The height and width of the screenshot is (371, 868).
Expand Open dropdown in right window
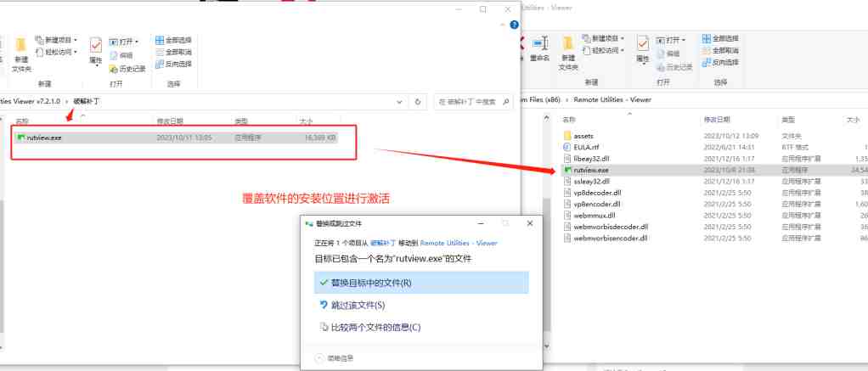point(671,40)
